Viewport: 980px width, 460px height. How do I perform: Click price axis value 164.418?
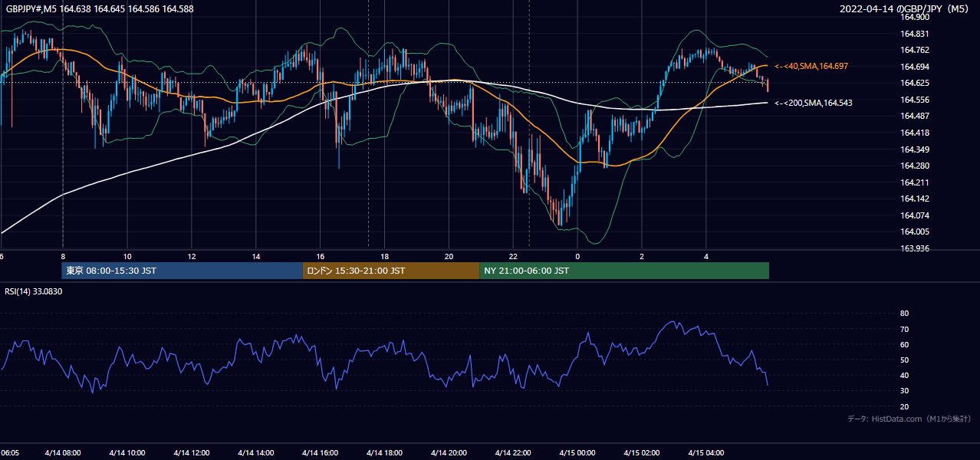(915, 133)
